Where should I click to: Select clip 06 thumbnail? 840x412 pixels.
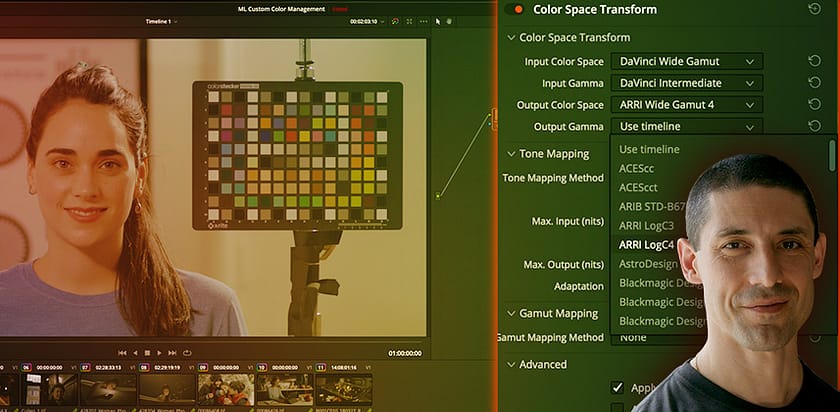(x=49, y=389)
